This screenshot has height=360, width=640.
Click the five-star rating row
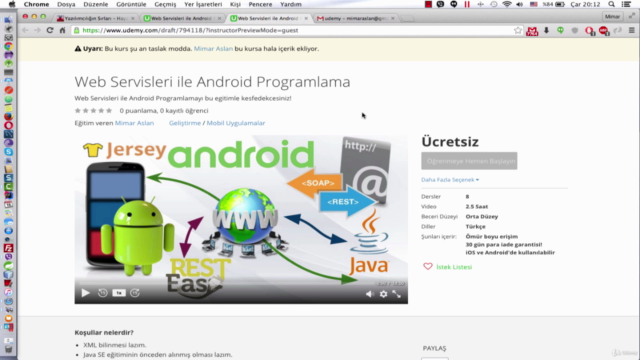tap(93, 111)
